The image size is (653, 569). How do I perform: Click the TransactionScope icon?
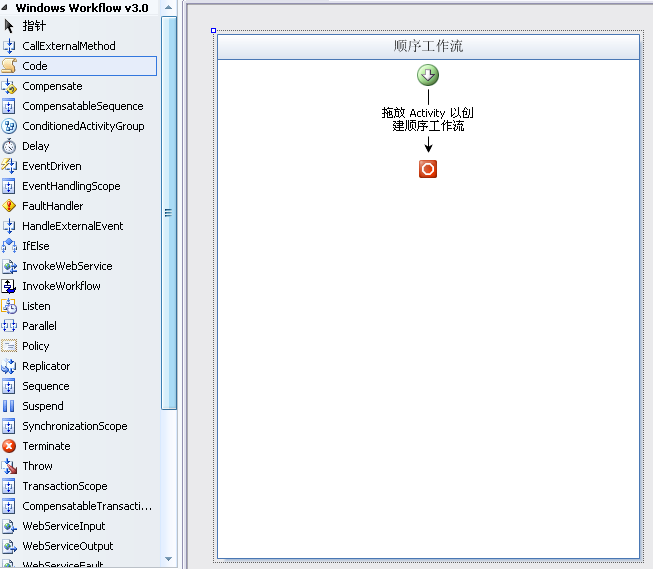click(x=9, y=486)
